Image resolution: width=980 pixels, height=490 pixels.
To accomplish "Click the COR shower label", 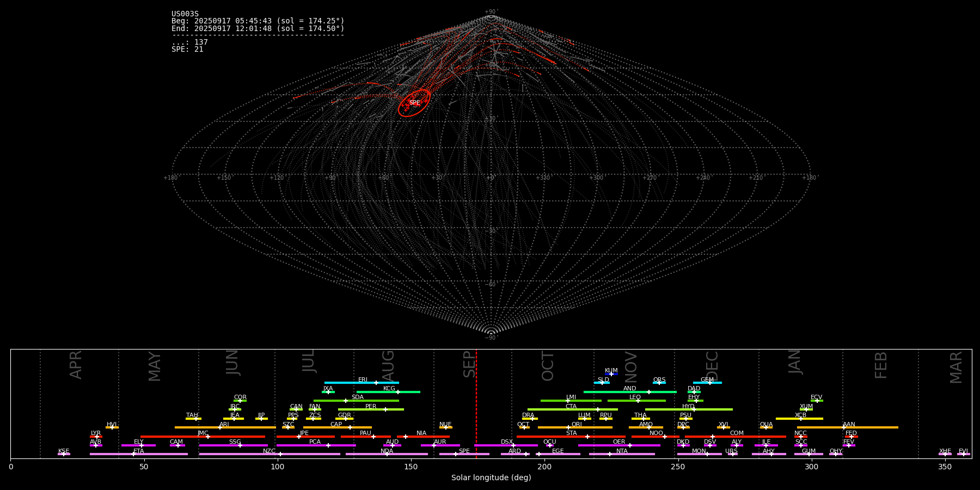I will (x=240, y=397).
